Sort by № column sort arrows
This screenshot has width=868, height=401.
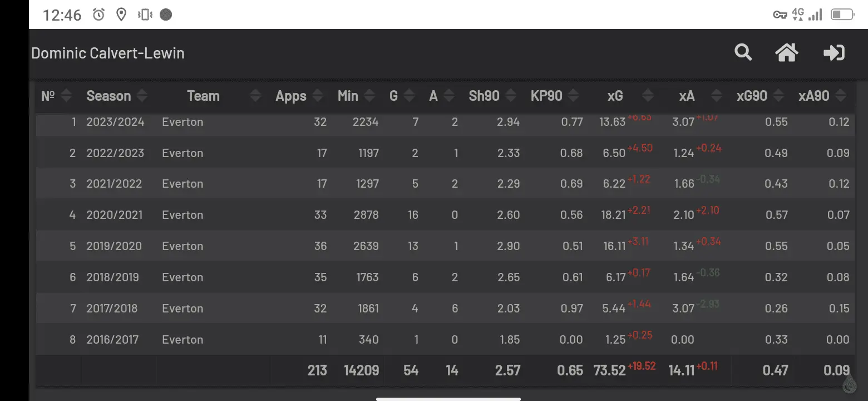pyautogui.click(x=66, y=96)
